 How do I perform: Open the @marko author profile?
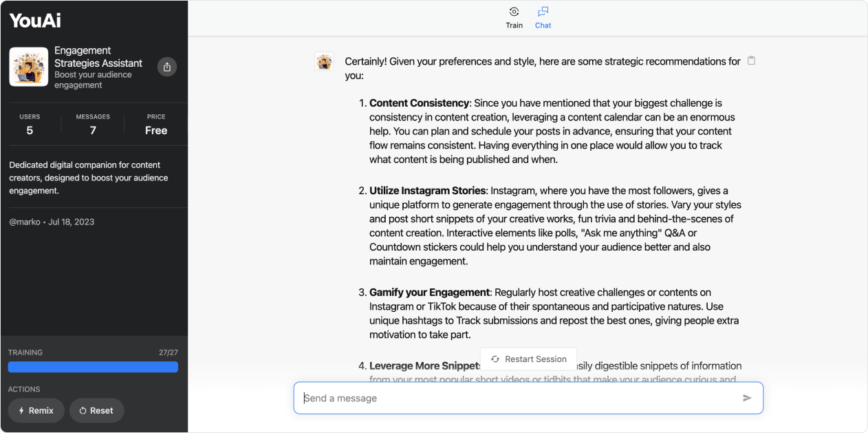coord(25,222)
